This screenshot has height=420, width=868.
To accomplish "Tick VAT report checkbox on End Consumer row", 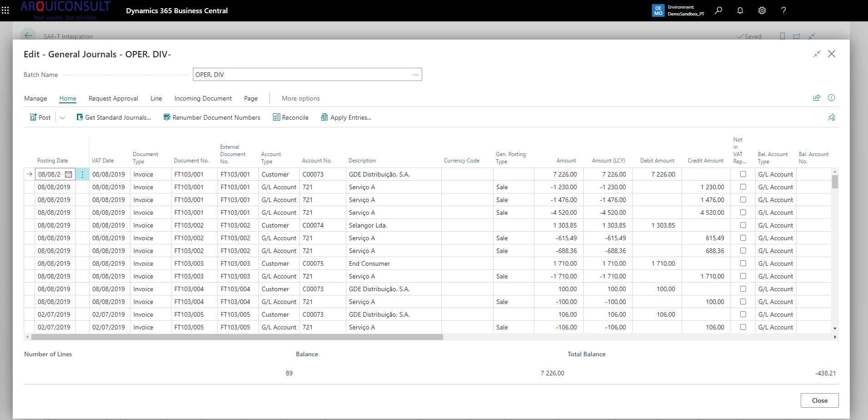I will click(743, 263).
